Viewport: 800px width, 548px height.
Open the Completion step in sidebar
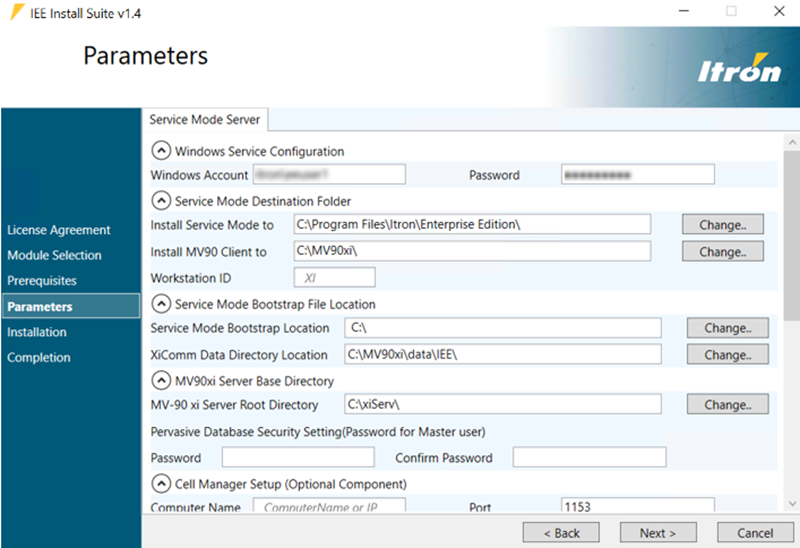[x=39, y=357]
